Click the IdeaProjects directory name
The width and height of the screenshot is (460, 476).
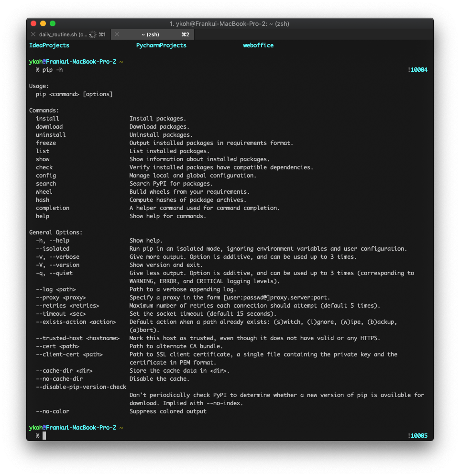[x=49, y=45]
